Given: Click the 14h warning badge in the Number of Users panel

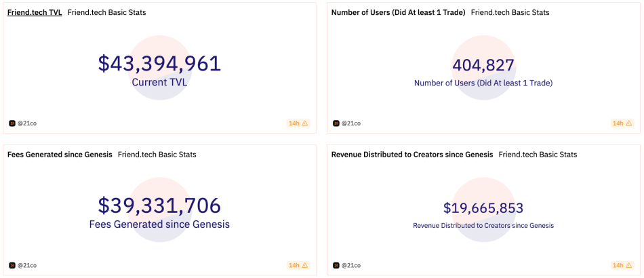Looking at the screenshot, I should tap(622, 123).
